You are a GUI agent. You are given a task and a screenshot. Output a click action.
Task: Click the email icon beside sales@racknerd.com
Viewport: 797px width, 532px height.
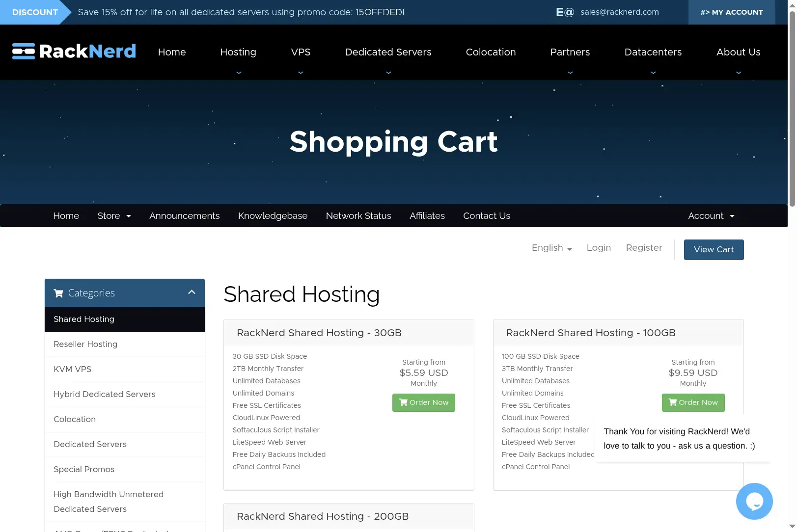pyautogui.click(x=565, y=12)
